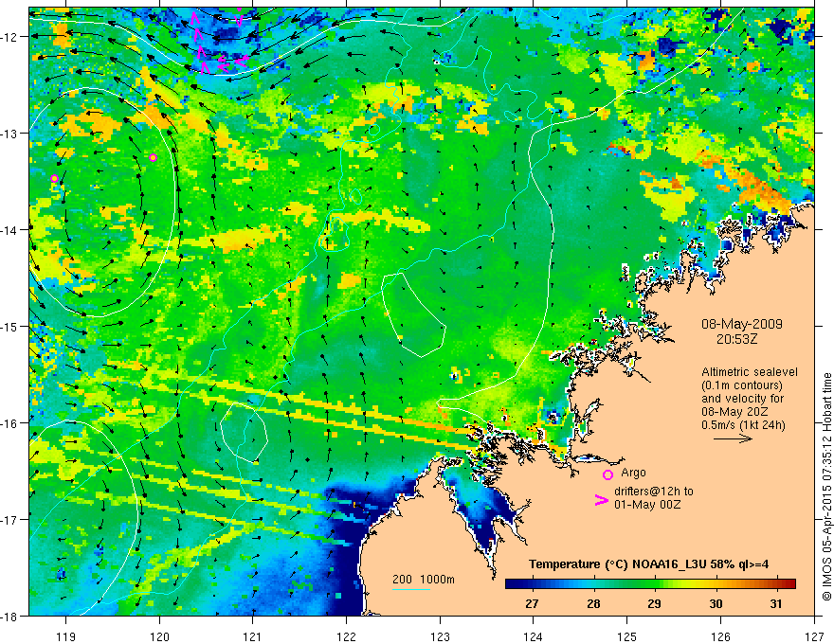Click latitude axis label '-13'

(x=9, y=134)
